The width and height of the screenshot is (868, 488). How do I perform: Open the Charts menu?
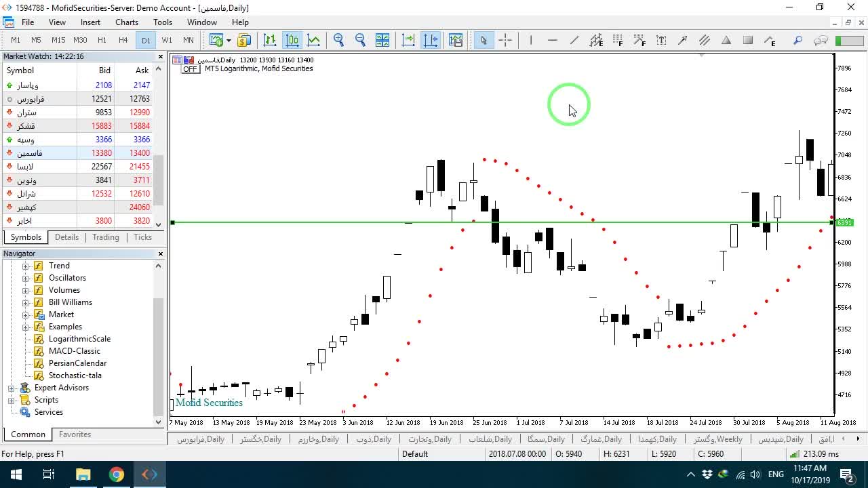(x=127, y=22)
